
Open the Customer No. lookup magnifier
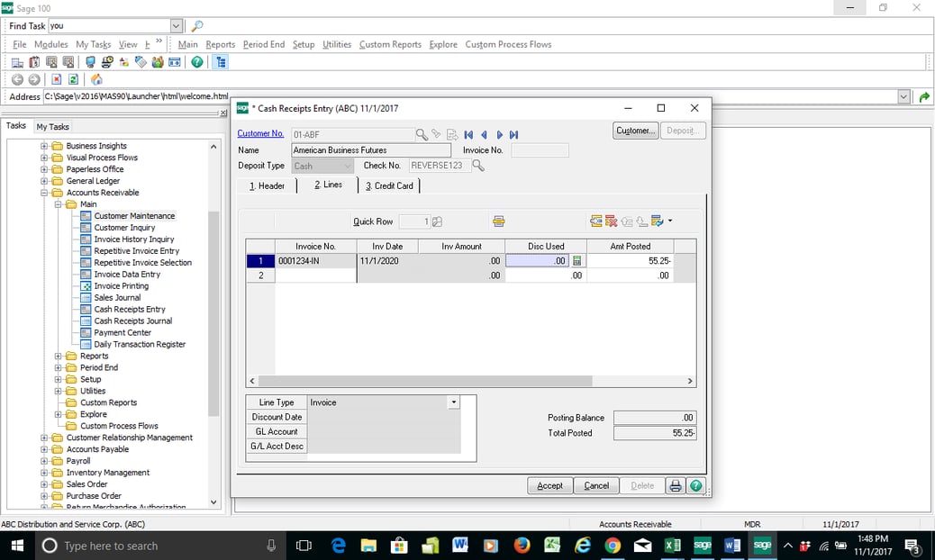coord(421,134)
